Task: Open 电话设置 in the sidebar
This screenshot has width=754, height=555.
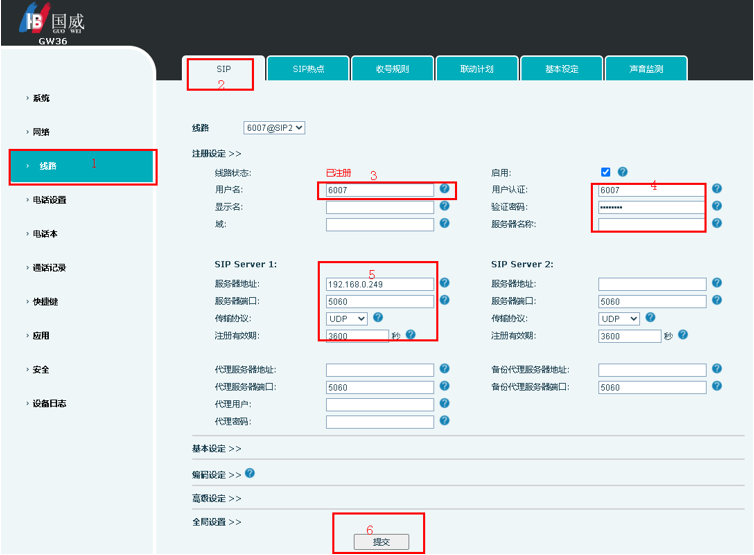Action: [48, 200]
